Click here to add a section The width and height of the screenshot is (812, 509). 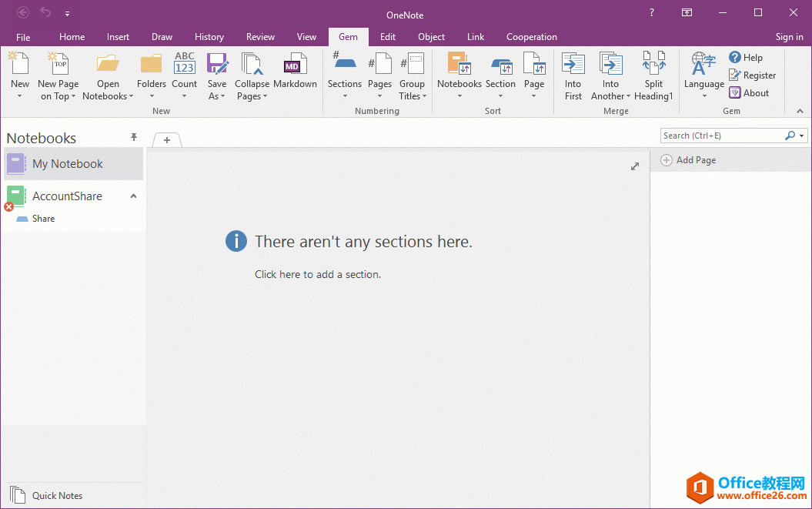318,274
